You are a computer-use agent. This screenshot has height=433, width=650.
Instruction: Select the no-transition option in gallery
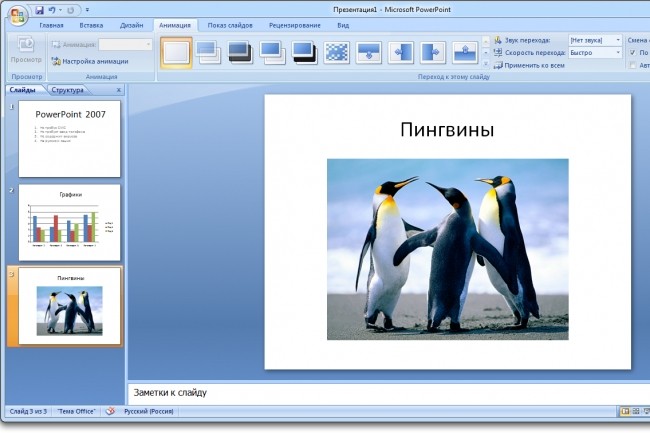pos(176,53)
